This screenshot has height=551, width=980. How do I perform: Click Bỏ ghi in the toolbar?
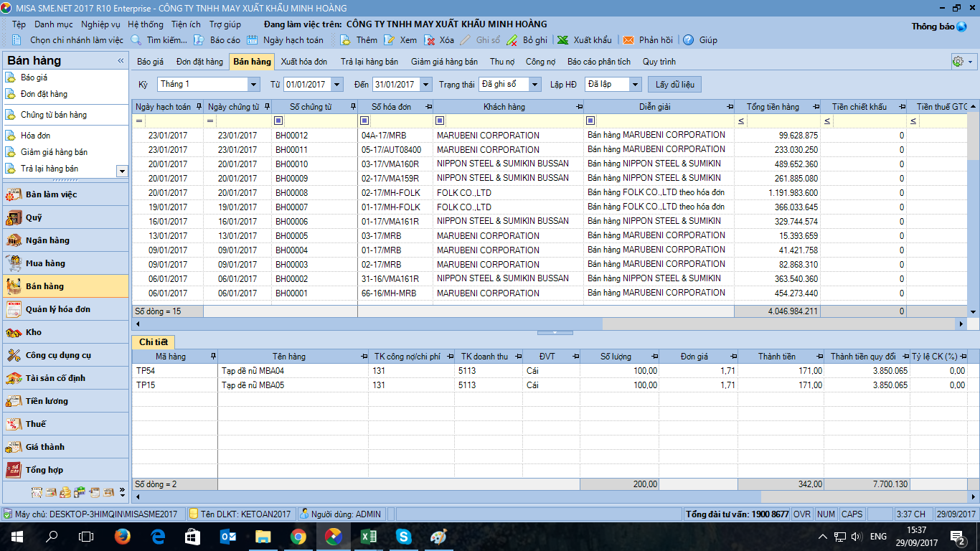pos(527,40)
